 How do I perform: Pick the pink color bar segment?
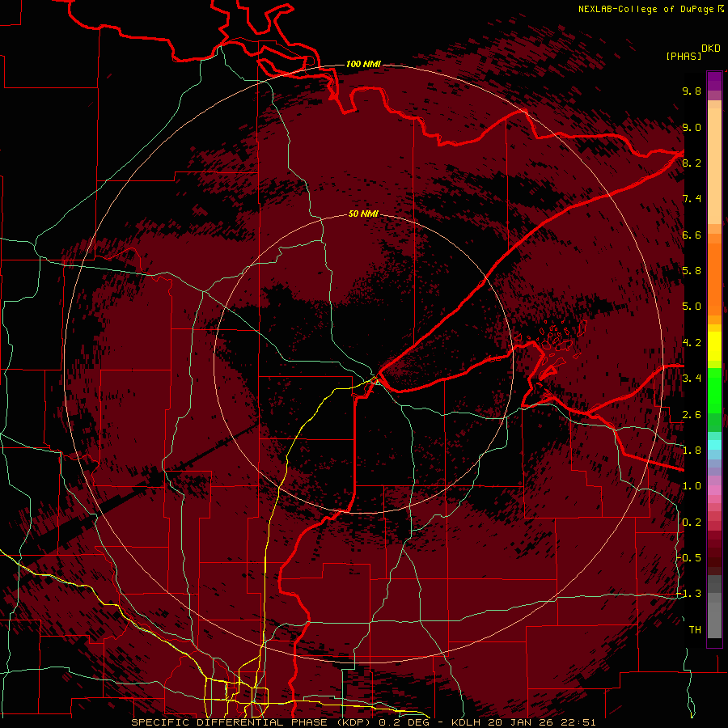714,490
